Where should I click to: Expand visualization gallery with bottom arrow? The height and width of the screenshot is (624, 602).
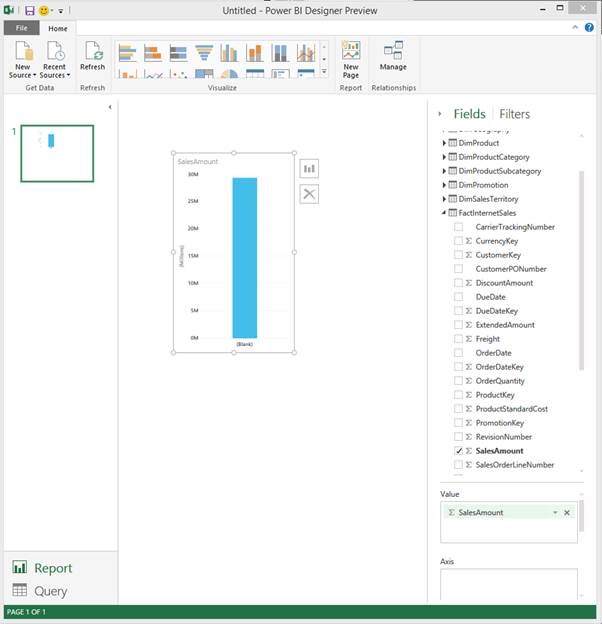point(324,72)
